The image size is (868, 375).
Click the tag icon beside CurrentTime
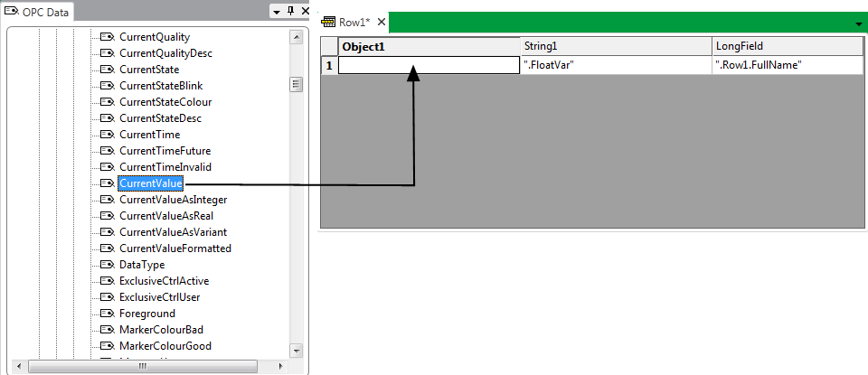[x=107, y=135]
